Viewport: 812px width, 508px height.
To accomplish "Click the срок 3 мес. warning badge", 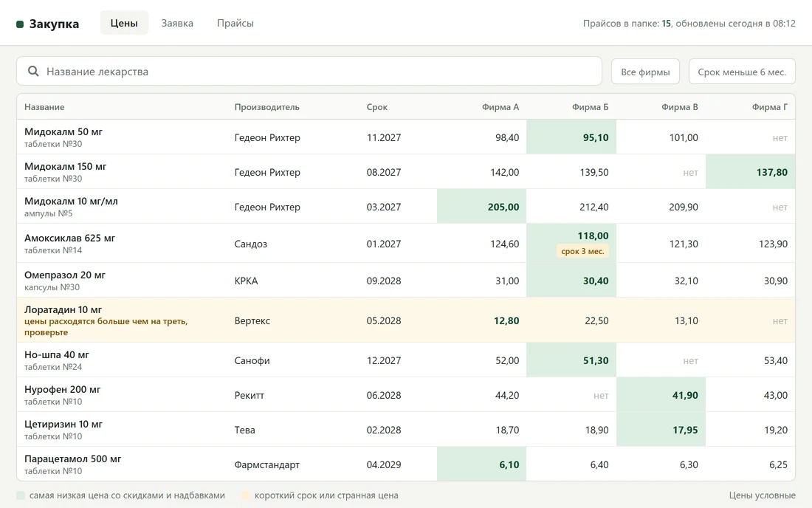I will (x=582, y=251).
